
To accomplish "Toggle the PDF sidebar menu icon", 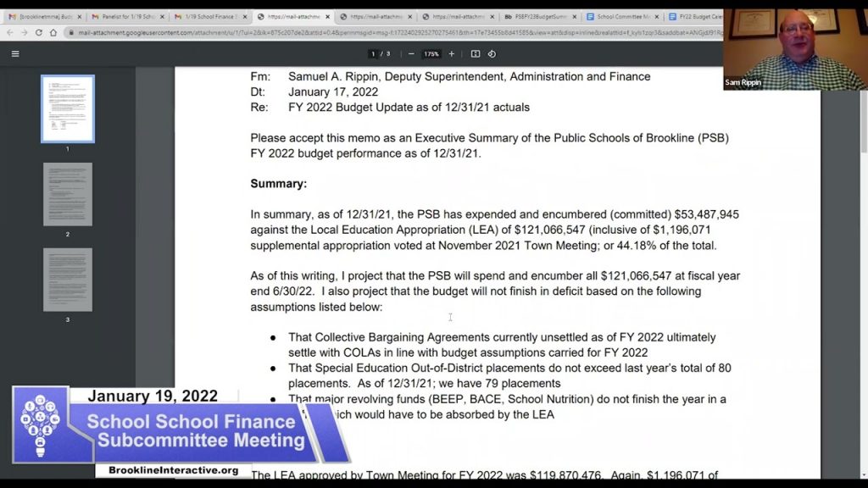I will (x=15, y=53).
